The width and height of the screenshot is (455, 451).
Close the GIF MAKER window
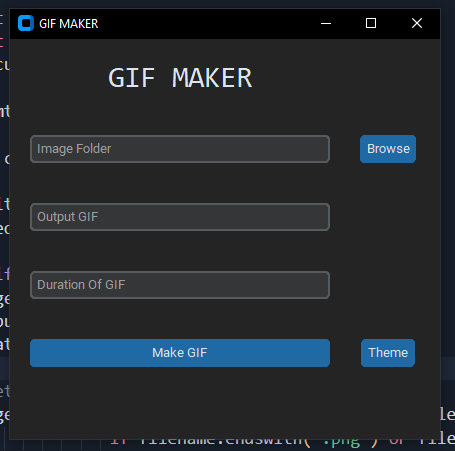[417, 23]
